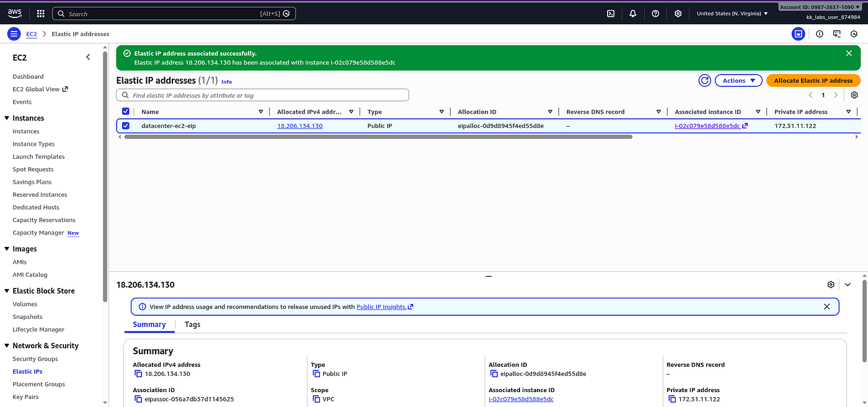Screen dimensions: 868x407
Task: Open EC2 Dashboard in the sidebar
Action: 28,76
